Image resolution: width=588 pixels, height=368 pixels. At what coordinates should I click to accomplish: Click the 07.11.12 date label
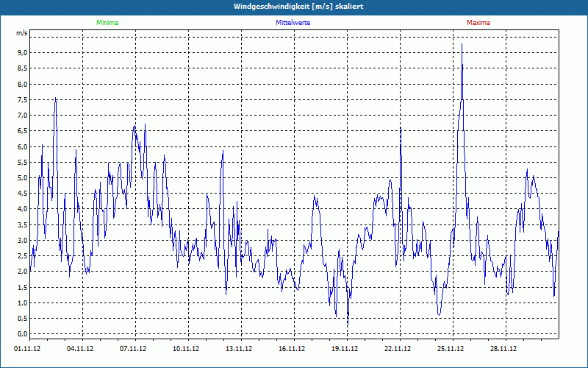point(133,349)
